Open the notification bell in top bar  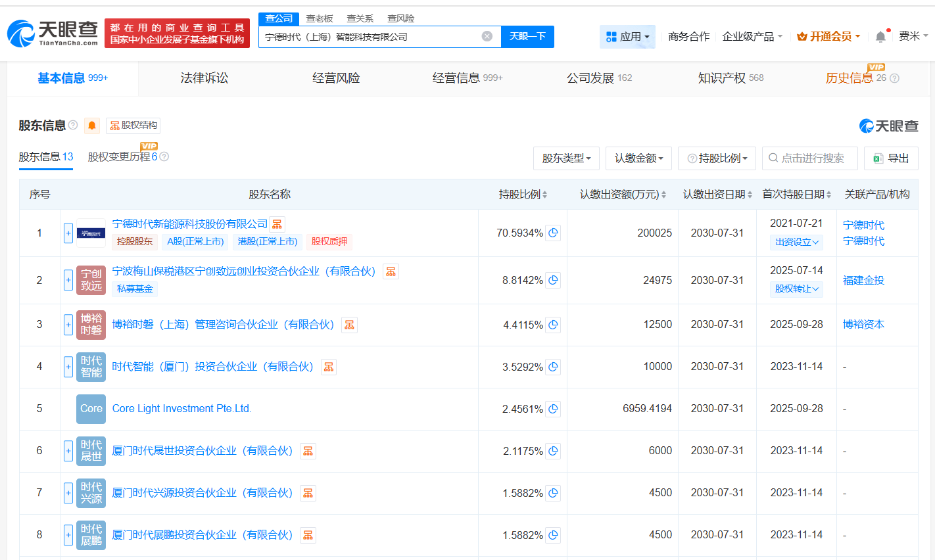point(880,36)
